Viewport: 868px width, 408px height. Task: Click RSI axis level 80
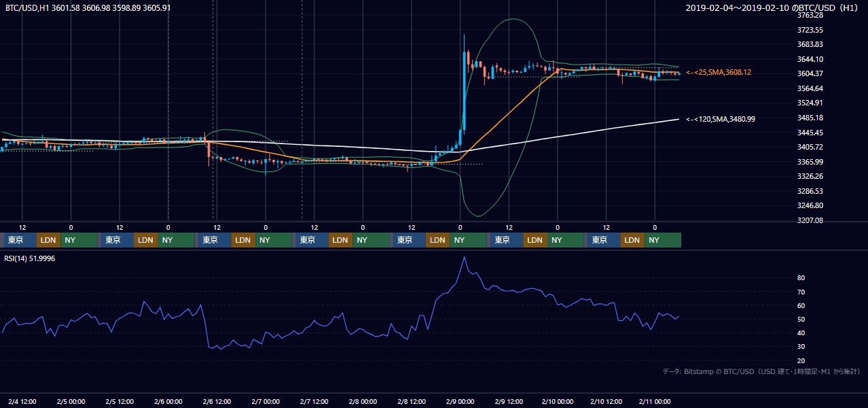(801, 278)
